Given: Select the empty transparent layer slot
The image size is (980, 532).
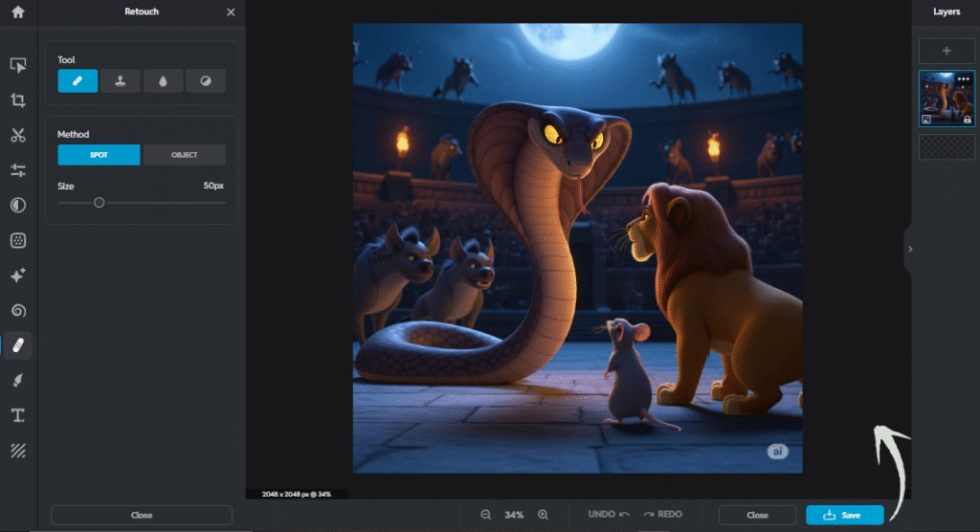Looking at the screenshot, I should pos(947,147).
